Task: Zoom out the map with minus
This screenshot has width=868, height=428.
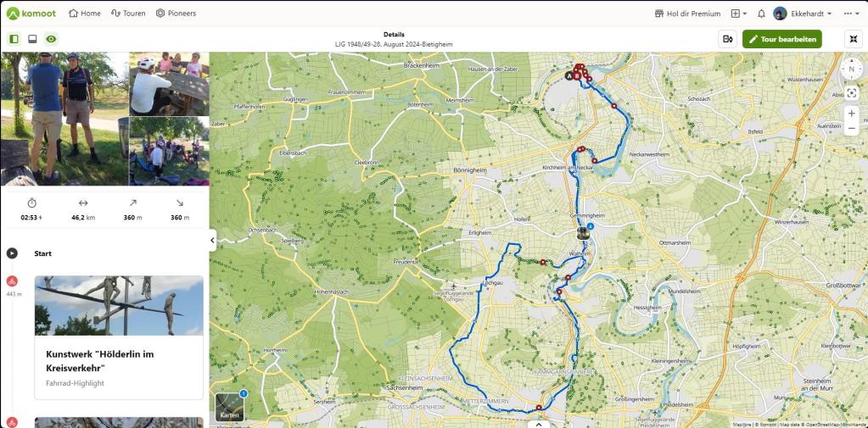Action: (x=851, y=128)
